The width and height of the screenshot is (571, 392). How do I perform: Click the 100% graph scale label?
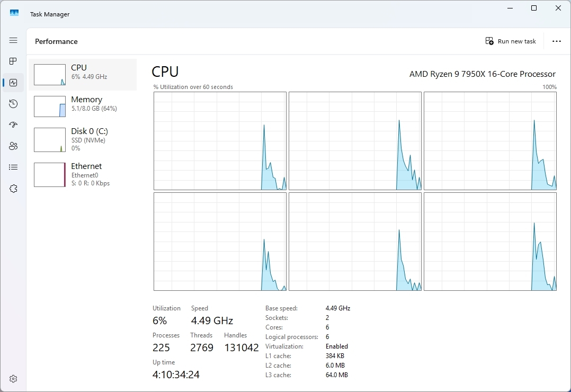pos(549,87)
